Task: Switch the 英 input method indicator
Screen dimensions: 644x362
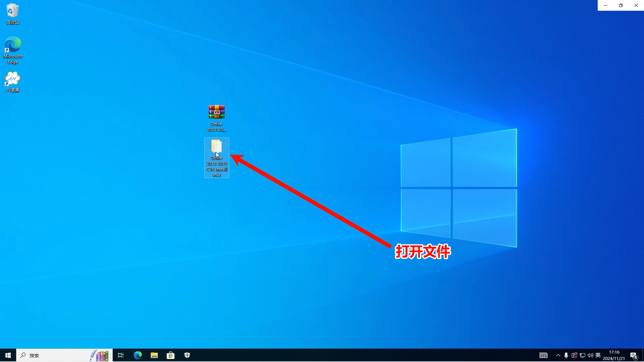Action: pos(598,355)
